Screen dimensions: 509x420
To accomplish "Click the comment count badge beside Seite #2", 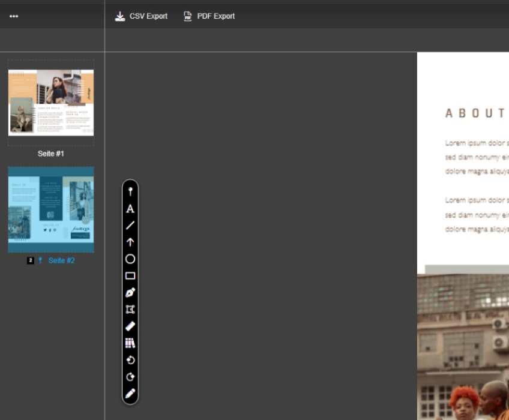I will pos(30,260).
